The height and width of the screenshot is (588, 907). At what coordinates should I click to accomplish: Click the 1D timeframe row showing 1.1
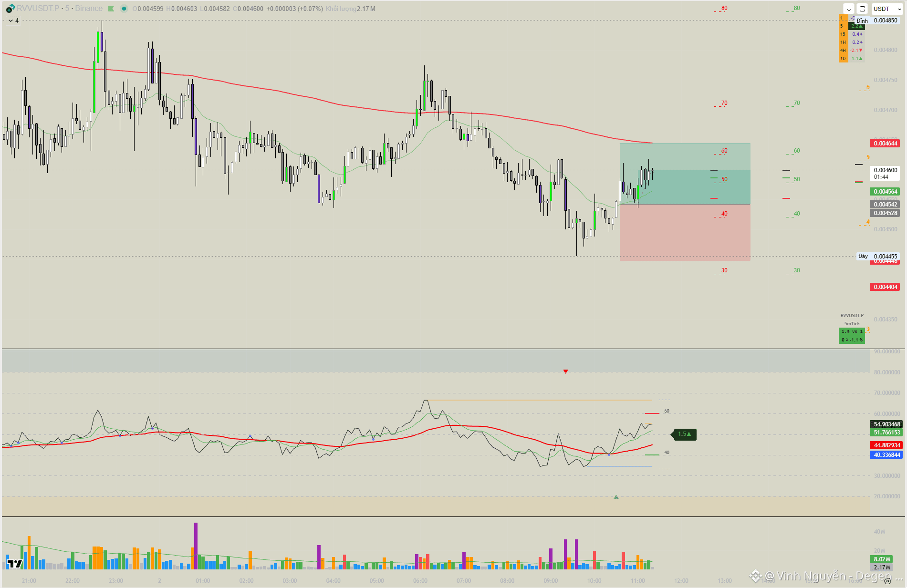[852, 59]
